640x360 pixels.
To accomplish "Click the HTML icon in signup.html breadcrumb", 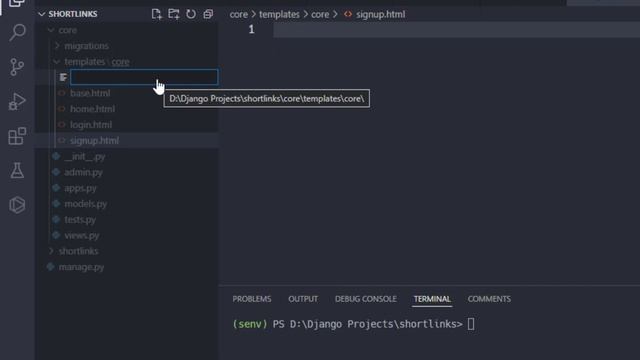I will tap(348, 14).
